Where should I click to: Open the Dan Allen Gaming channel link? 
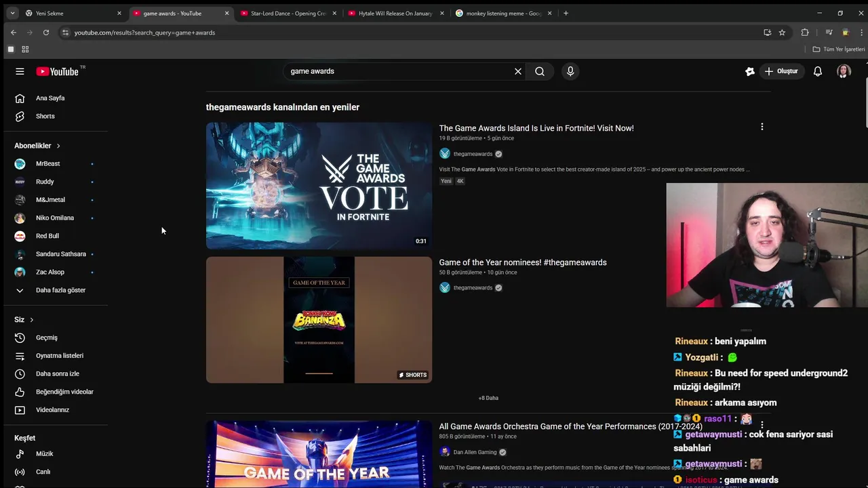pyautogui.click(x=475, y=452)
